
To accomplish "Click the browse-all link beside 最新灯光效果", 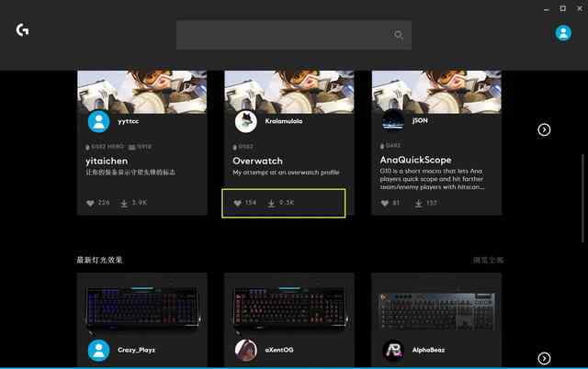I will coord(488,260).
